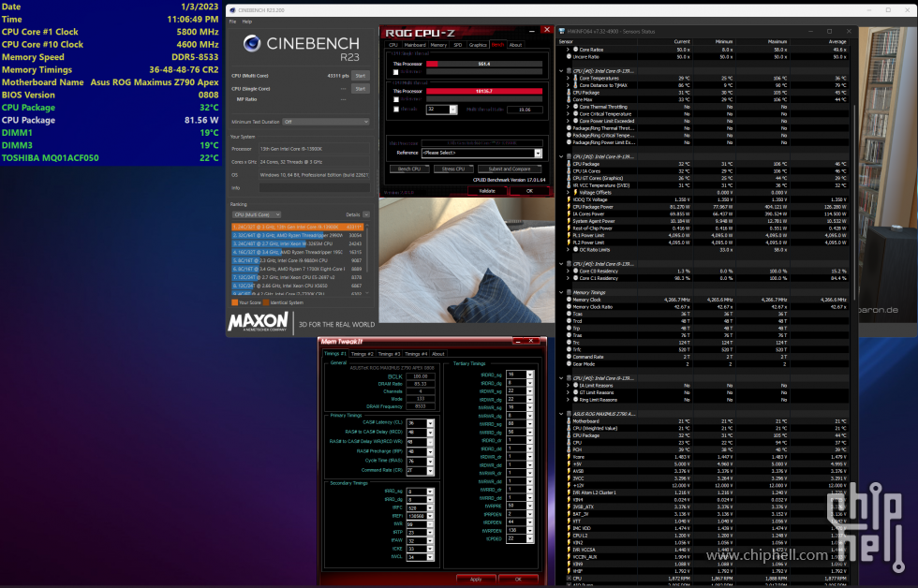The height and width of the screenshot is (588, 918).
Task: Switch to the Mainboard tab in CPU-Z
Action: tap(415, 45)
